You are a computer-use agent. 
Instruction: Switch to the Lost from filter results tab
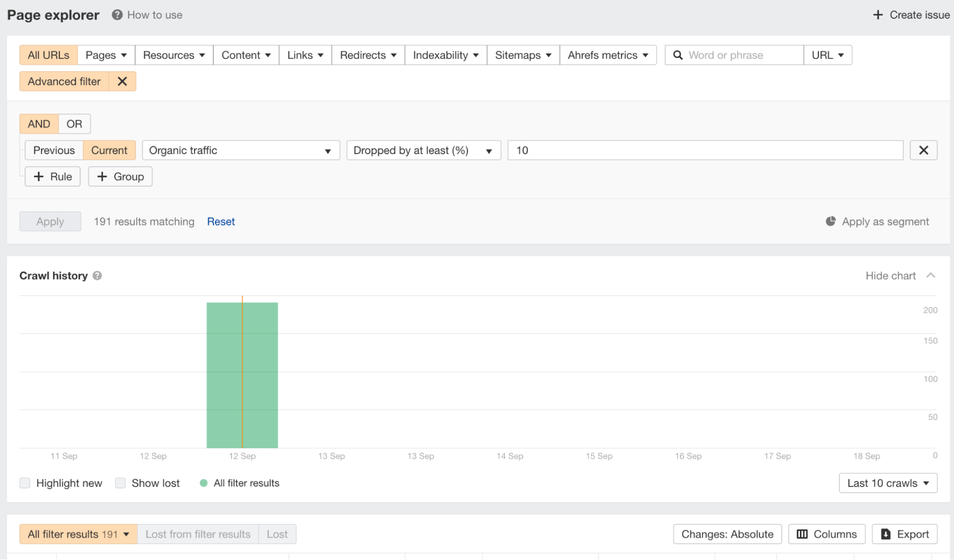[198, 534]
